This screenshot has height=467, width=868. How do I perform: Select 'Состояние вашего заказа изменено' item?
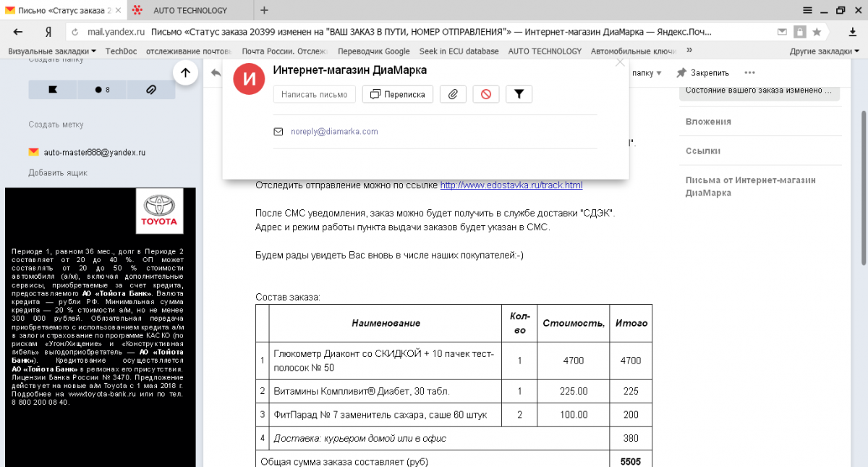759,91
